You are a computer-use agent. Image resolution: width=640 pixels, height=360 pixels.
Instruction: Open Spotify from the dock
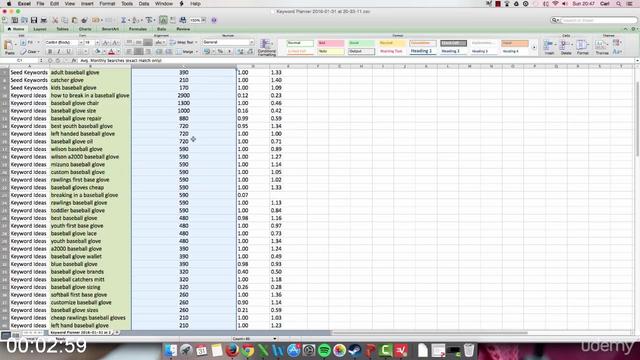click(x=324, y=350)
